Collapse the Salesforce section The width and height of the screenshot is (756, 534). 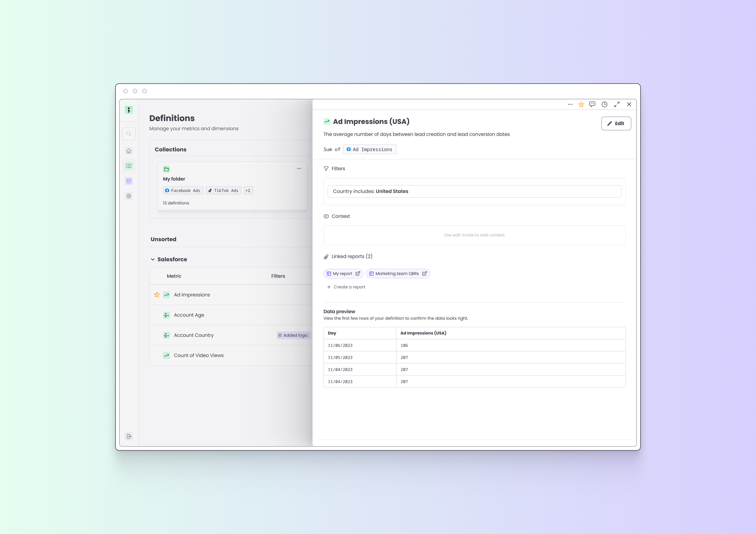(153, 259)
